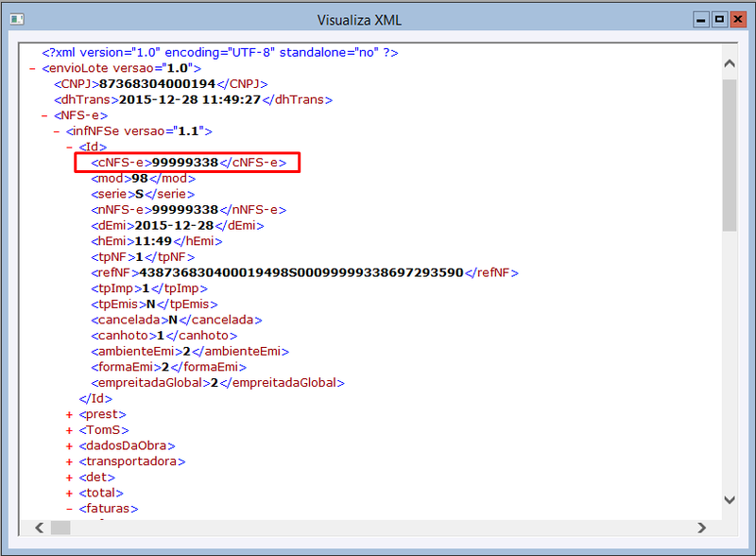Click the horizontal scrollbar thumb
Image resolution: width=756 pixels, height=556 pixels.
coord(60,528)
